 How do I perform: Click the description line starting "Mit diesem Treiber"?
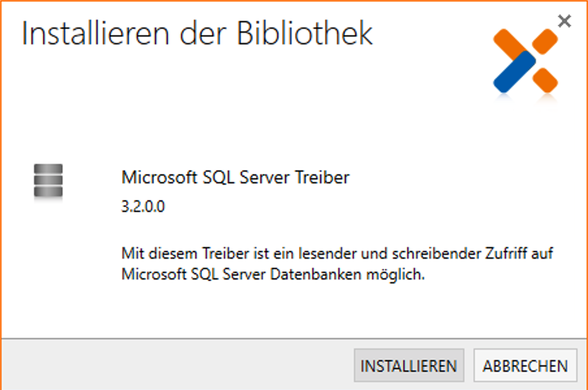pyautogui.click(x=337, y=252)
